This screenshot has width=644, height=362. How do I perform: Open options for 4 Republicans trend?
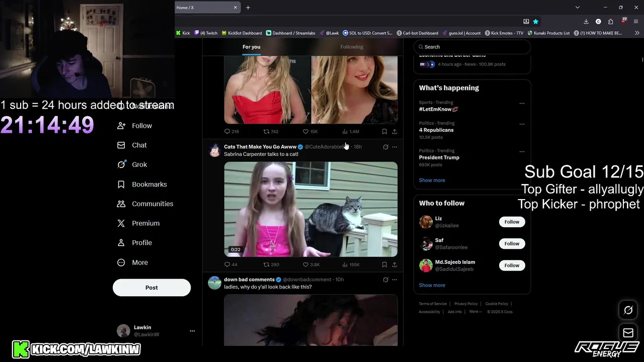tap(522, 124)
